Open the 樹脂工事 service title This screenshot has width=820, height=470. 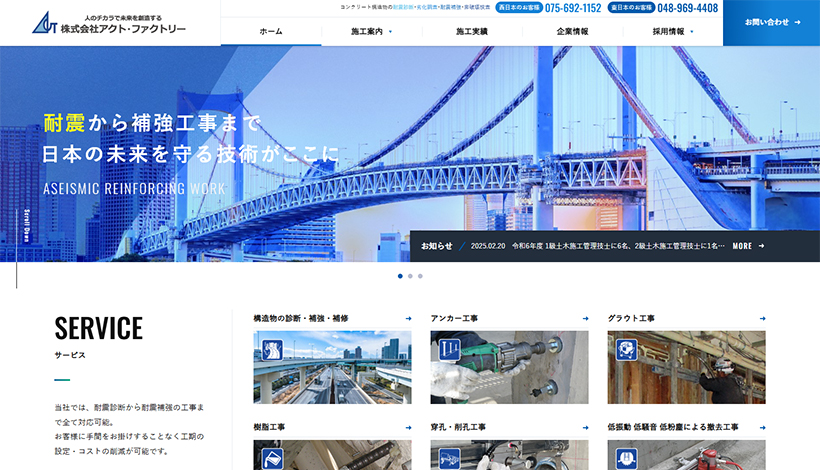click(269, 427)
